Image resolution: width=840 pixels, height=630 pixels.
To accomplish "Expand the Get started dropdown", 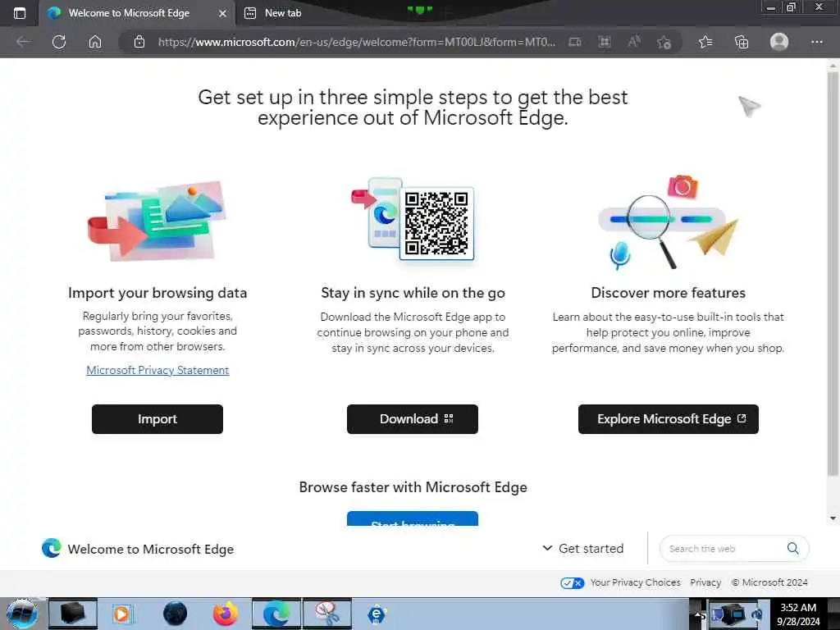I will (583, 549).
